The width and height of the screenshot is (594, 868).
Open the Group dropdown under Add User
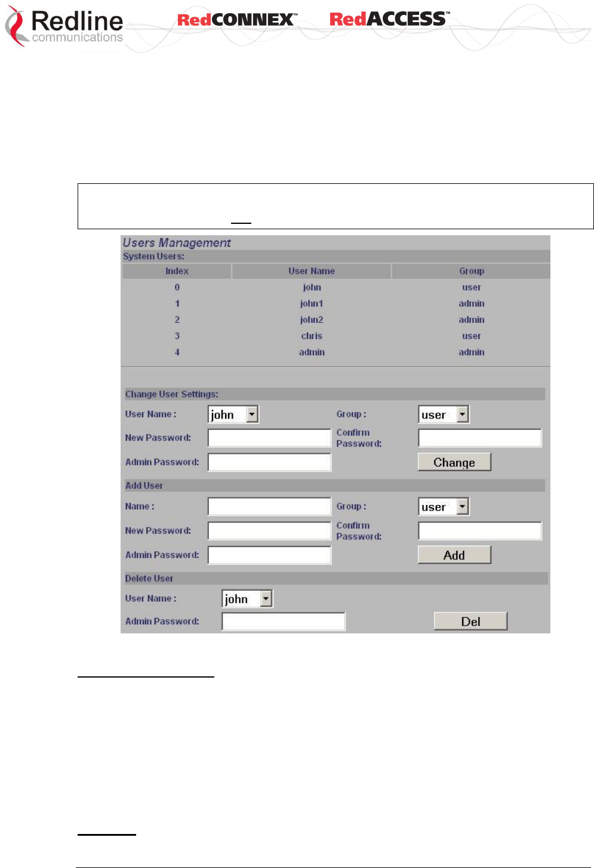[444, 507]
